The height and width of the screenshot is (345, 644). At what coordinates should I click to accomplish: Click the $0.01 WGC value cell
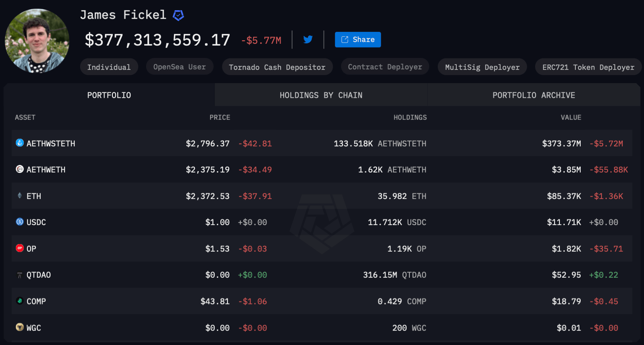569,328
